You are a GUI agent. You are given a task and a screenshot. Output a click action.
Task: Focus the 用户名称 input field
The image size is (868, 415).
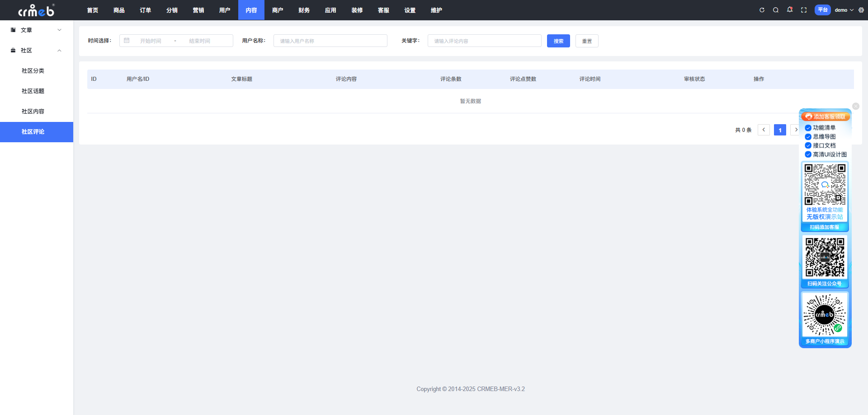(330, 41)
